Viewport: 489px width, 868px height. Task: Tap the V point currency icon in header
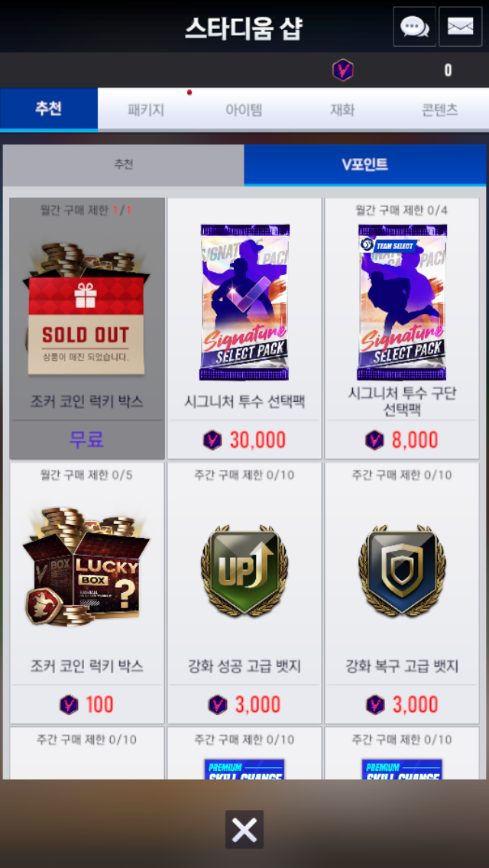tap(343, 70)
